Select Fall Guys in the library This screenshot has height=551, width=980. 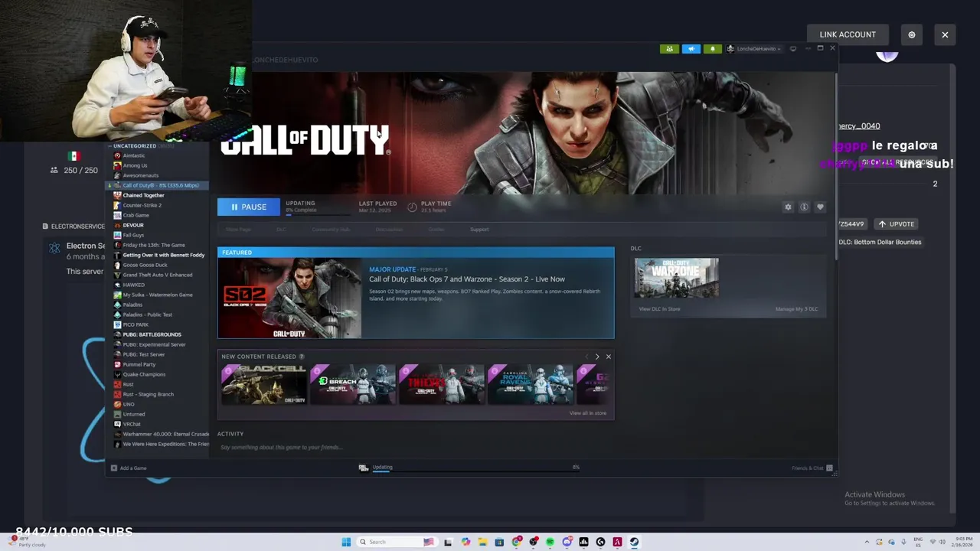[x=133, y=235]
